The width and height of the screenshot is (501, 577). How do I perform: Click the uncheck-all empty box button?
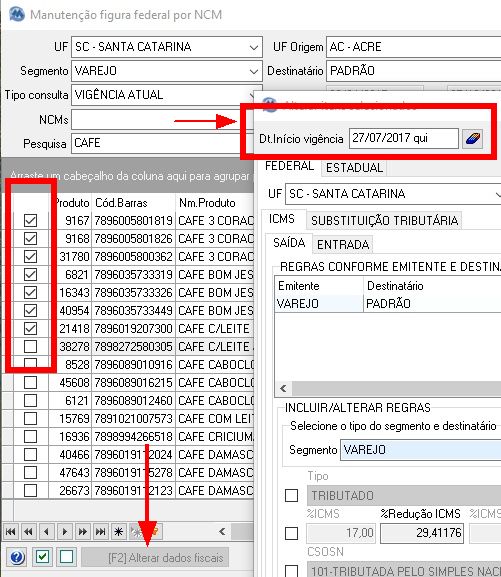tap(67, 557)
